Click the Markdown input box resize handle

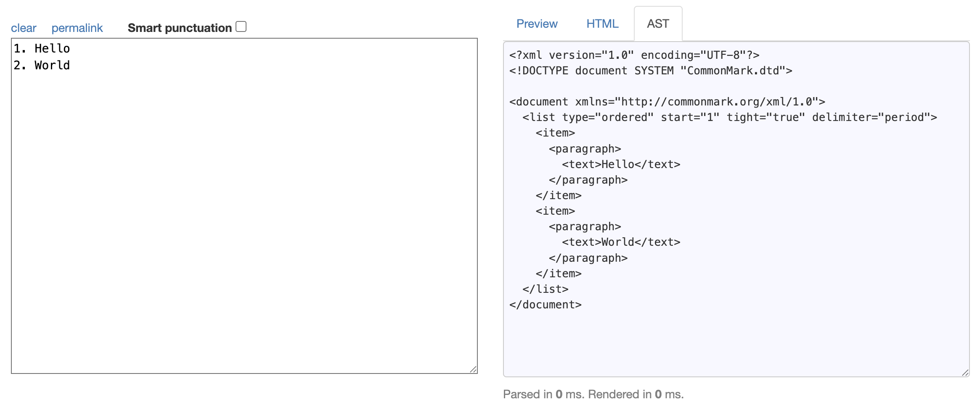click(x=473, y=369)
